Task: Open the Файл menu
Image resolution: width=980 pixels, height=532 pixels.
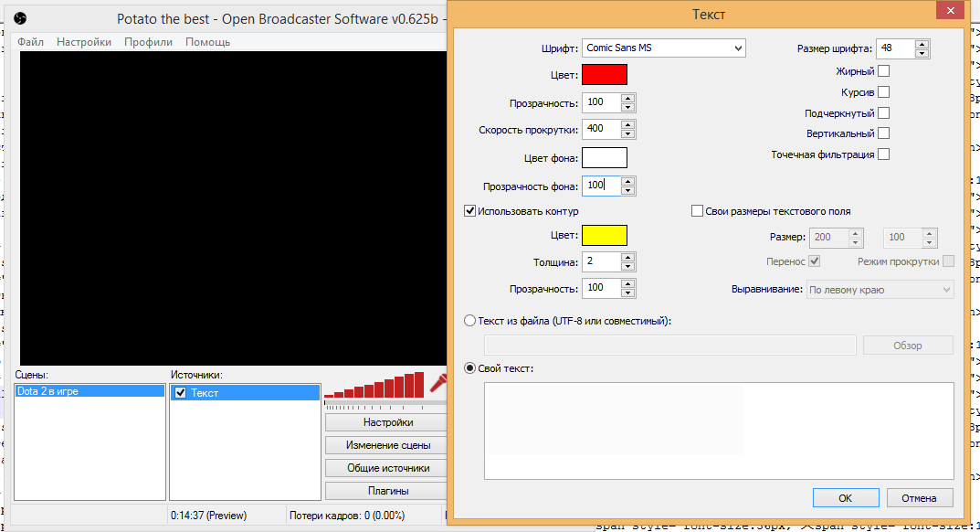Action: point(31,42)
